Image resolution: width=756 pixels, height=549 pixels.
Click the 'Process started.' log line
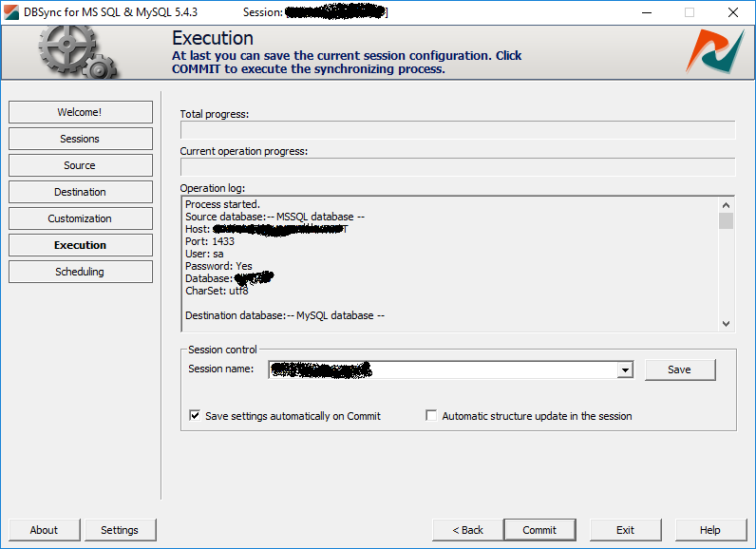223,204
